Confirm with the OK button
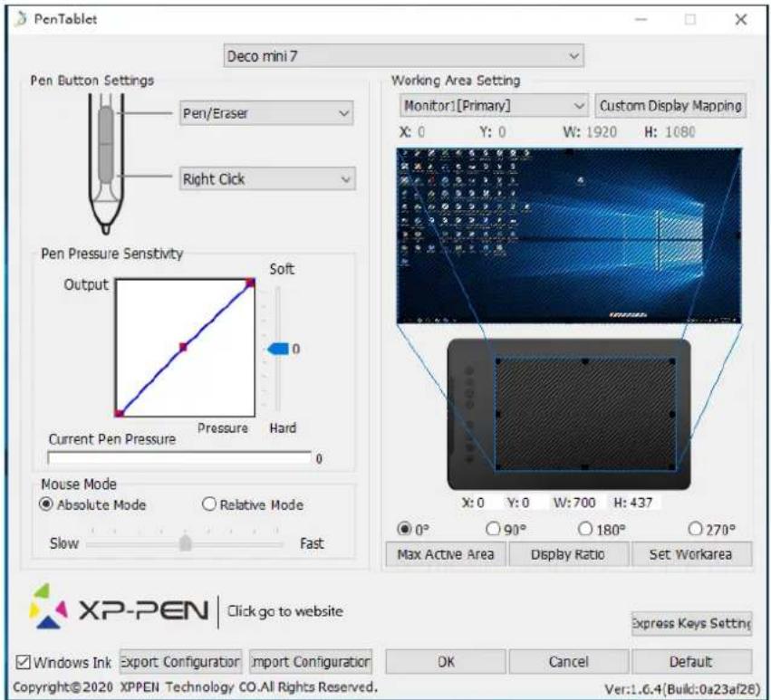Image resolution: width=771 pixels, height=700 pixels. click(x=446, y=662)
